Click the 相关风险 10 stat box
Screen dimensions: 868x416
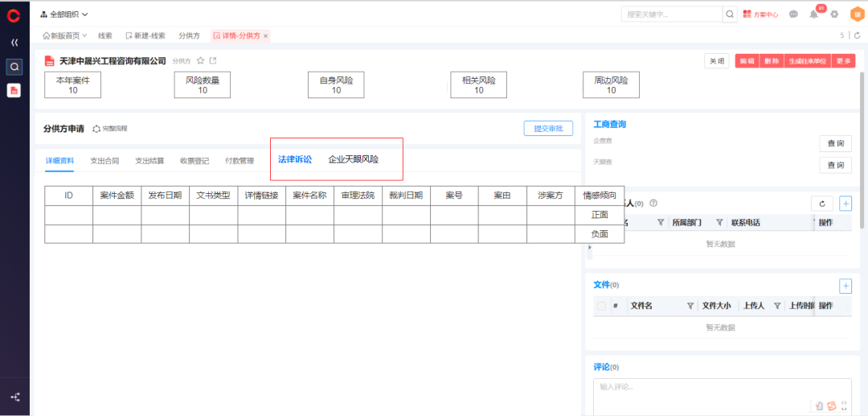point(479,85)
